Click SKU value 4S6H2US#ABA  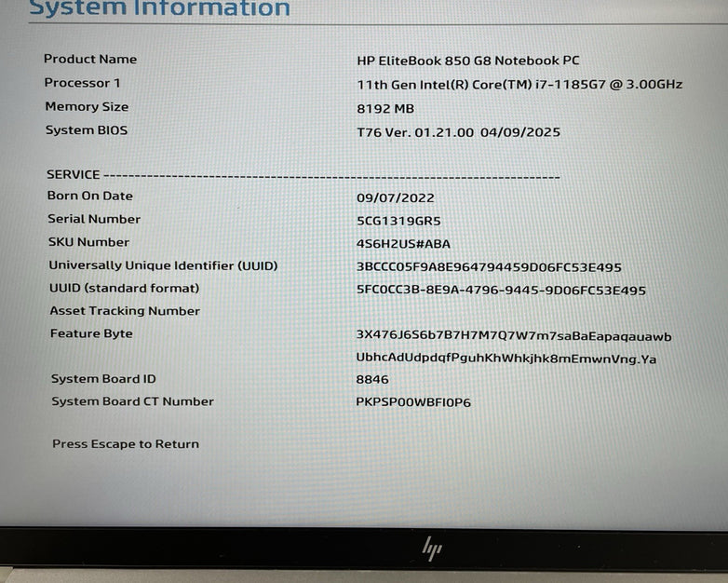(403, 244)
